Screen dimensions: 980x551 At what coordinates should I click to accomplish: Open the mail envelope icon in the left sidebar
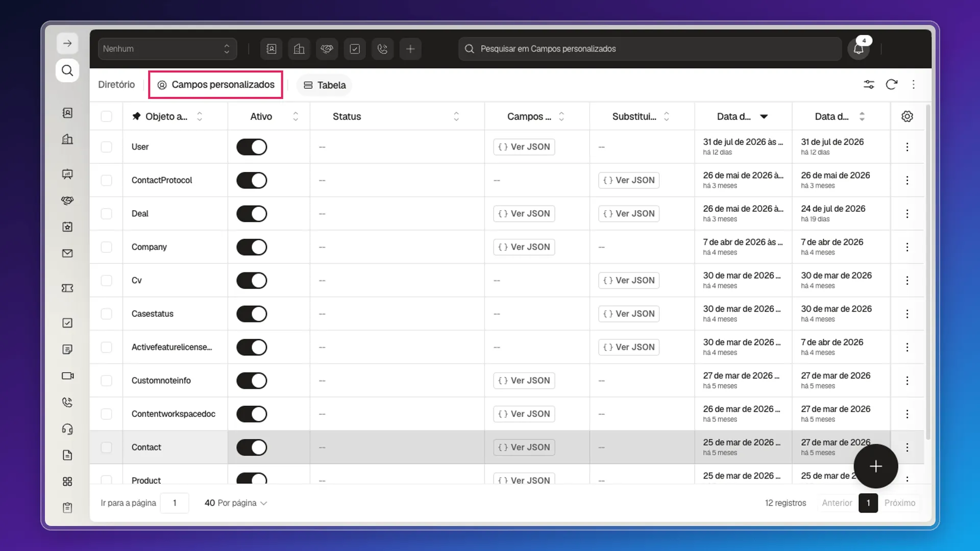click(67, 253)
